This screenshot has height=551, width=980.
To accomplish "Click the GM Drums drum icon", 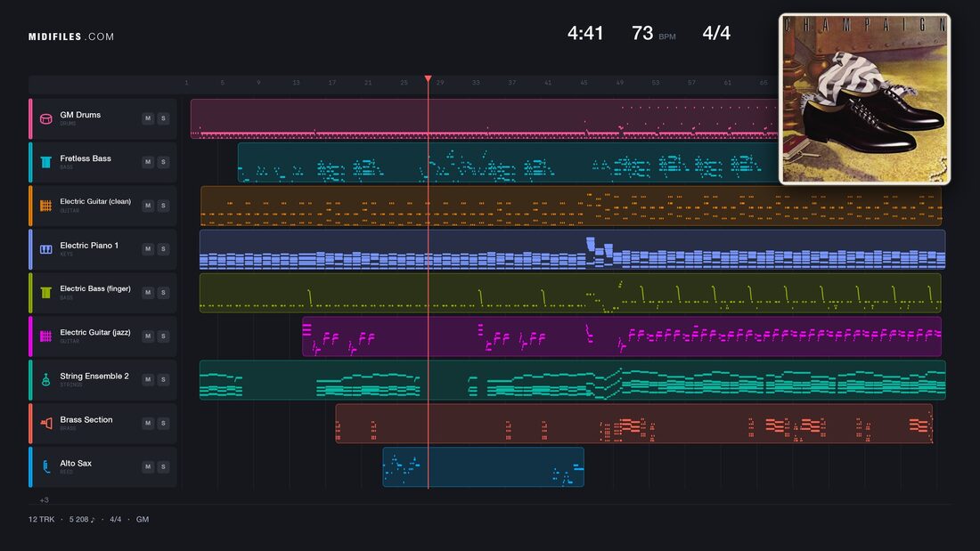I will point(45,118).
